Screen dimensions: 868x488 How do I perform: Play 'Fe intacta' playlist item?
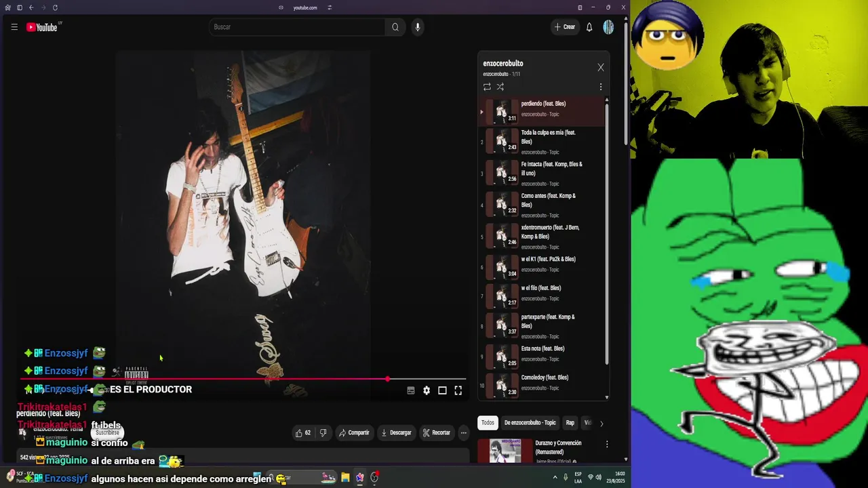pyautogui.click(x=542, y=174)
